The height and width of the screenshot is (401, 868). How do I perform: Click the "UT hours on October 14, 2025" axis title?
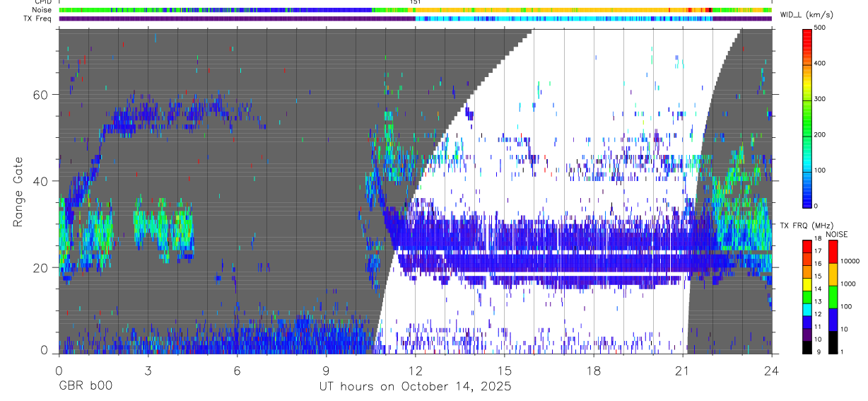click(x=415, y=386)
